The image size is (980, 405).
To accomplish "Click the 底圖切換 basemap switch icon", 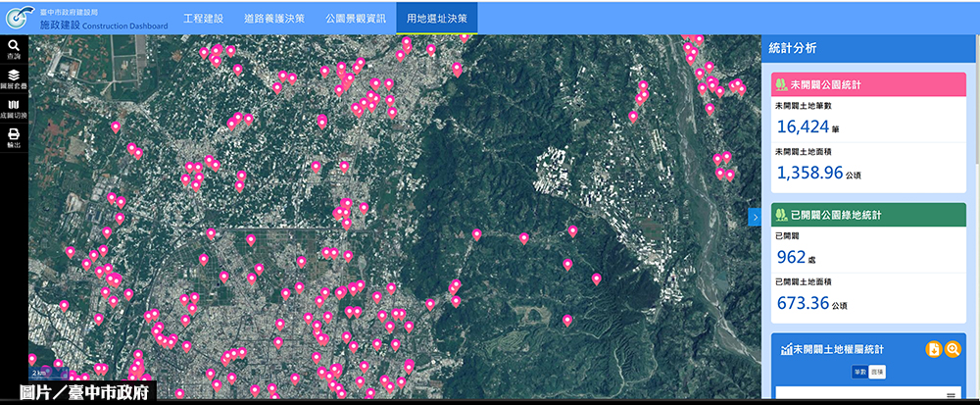I will point(14,108).
